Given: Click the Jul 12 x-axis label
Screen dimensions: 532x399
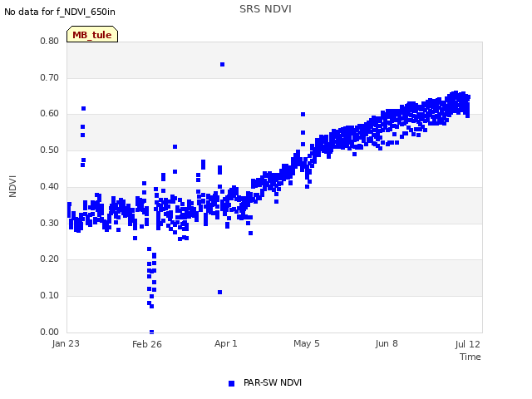Looking at the screenshot, I should [x=467, y=344].
